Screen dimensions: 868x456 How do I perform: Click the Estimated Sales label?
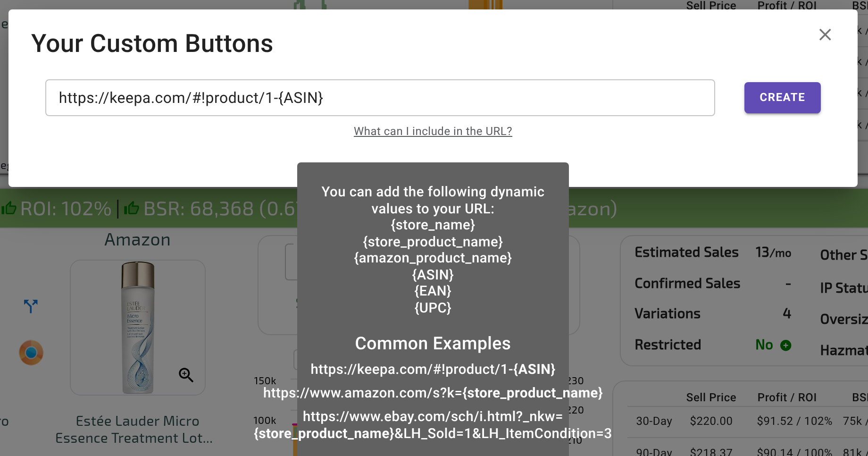click(x=686, y=253)
